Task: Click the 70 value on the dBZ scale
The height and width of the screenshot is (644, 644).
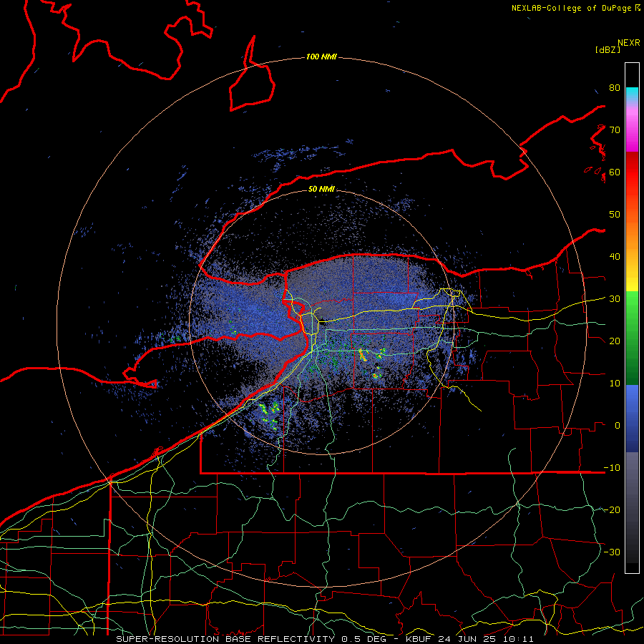Action: pyautogui.click(x=615, y=130)
